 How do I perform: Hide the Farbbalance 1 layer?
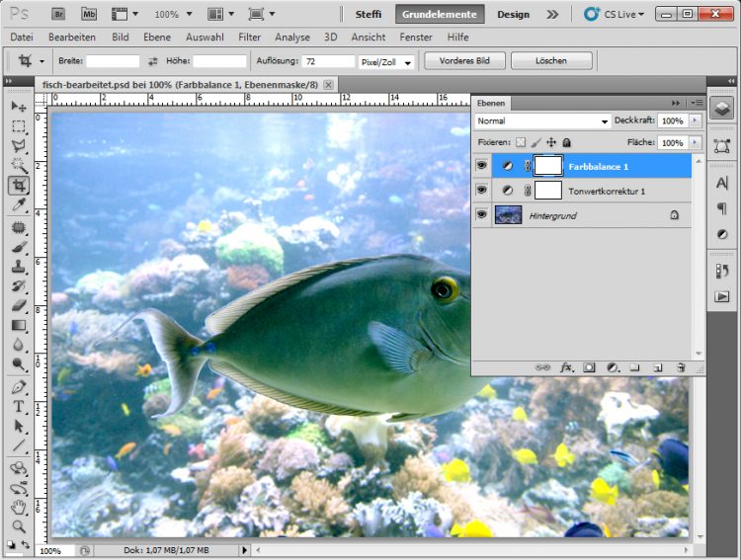481,165
